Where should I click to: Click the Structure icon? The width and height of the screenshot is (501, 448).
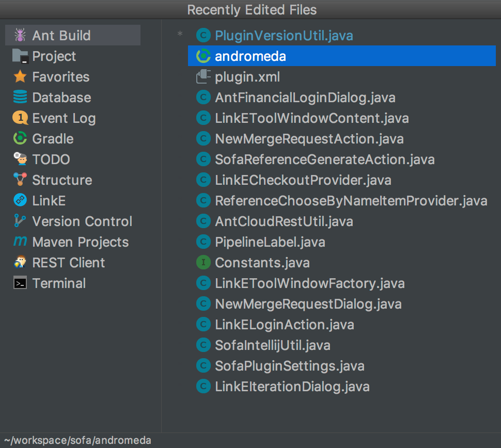click(20, 180)
